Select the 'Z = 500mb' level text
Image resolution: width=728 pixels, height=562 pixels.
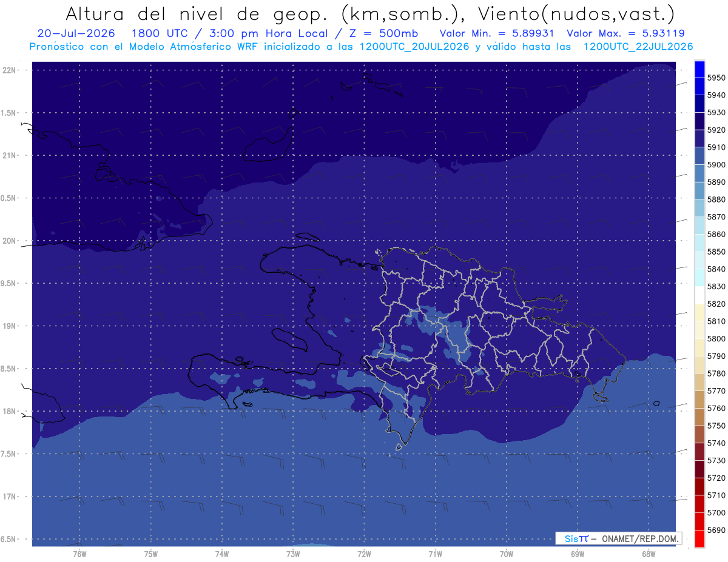[x=383, y=33]
